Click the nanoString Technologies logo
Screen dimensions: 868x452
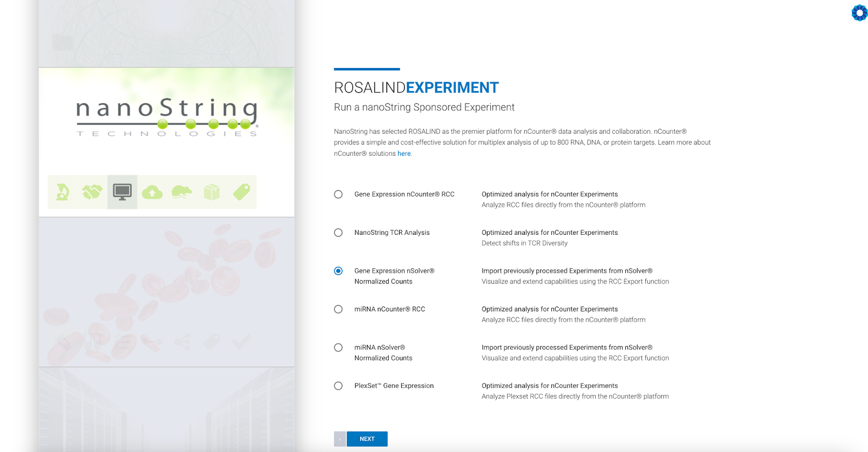167,117
